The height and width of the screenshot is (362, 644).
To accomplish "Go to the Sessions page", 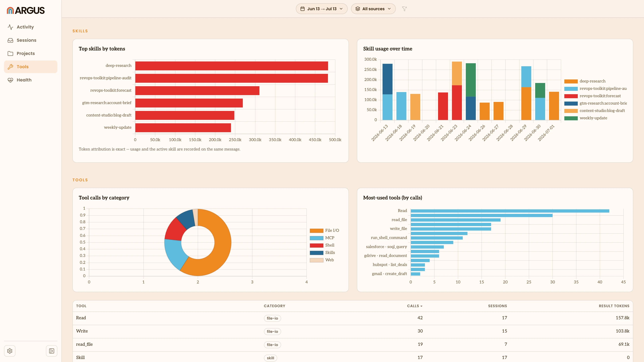I will tap(31, 40).
